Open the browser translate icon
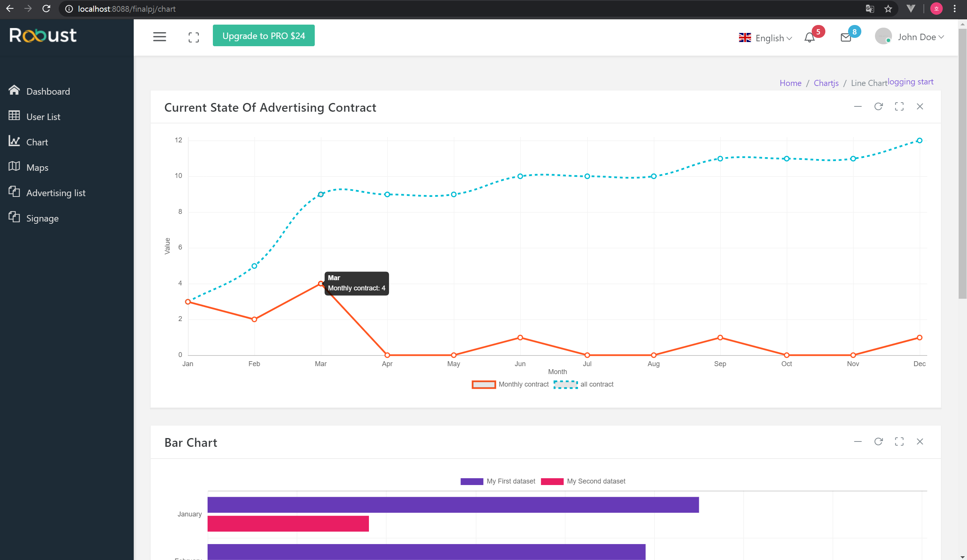This screenshot has width=967, height=560. click(x=870, y=9)
